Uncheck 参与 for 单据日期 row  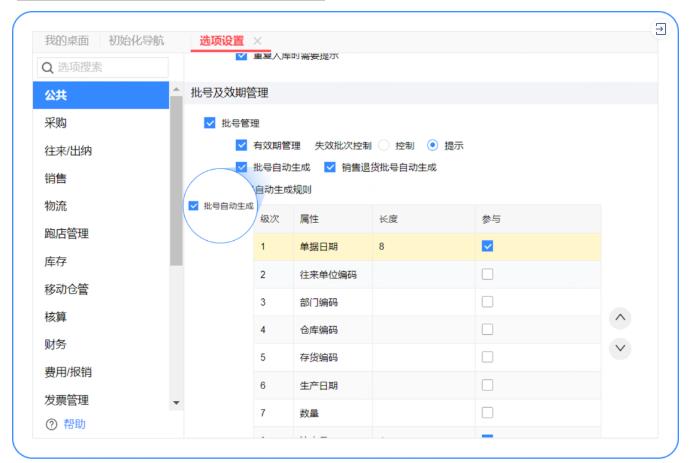click(x=487, y=246)
